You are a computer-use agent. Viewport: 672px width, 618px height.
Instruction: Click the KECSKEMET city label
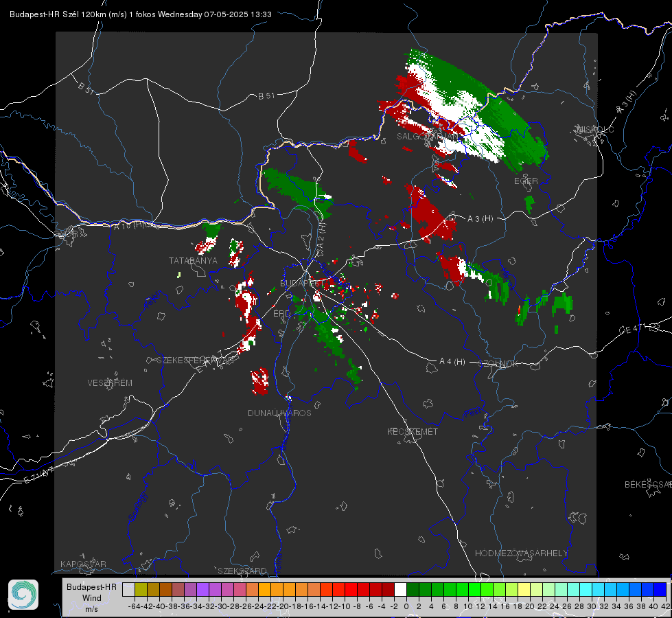[x=413, y=431]
